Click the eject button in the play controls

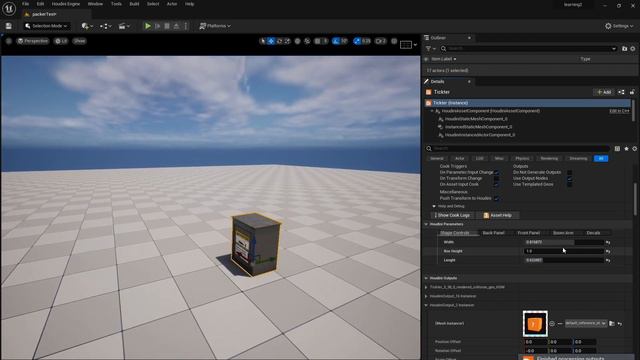(x=176, y=26)
